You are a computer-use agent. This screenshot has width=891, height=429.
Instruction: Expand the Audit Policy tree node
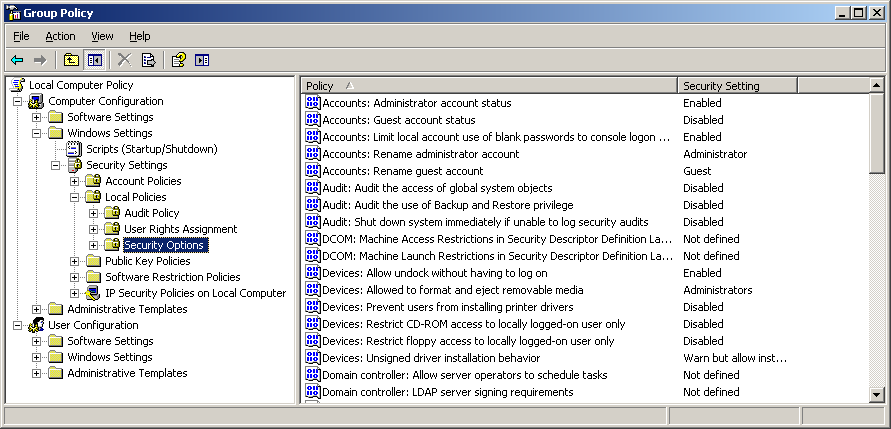pyautogui.click(x=94, y=213)
